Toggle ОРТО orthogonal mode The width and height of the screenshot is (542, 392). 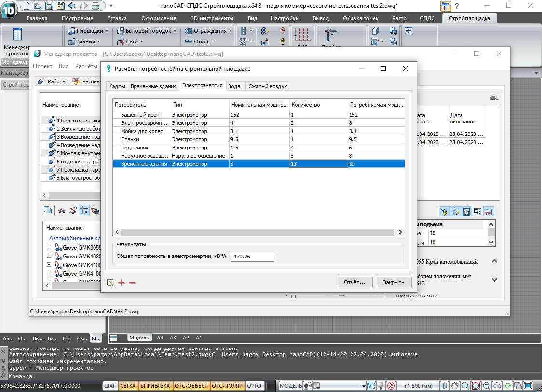tap(255, 386)
